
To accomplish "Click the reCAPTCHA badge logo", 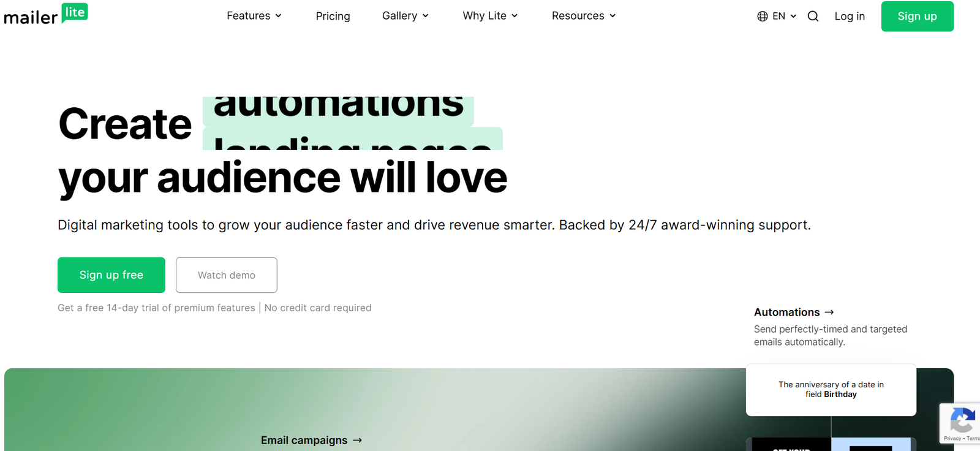I will click(962, 420).
